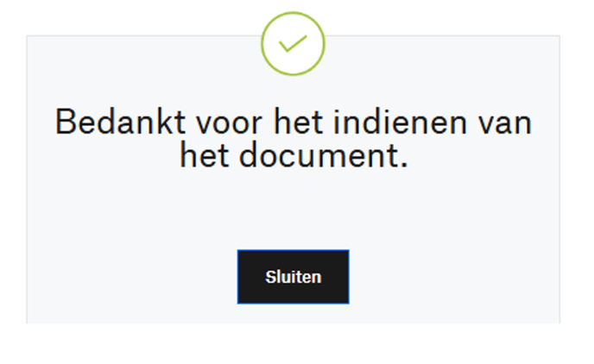The width and height of the screenshot is (594, 364).
Task: Click the green checkmark icon
Action: pos(293,43)
